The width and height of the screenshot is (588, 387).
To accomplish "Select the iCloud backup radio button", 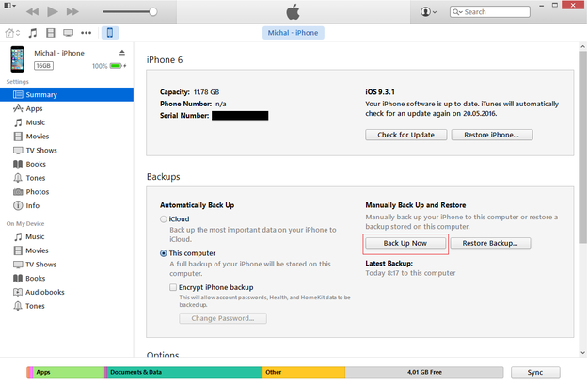I will click(164, 219).
